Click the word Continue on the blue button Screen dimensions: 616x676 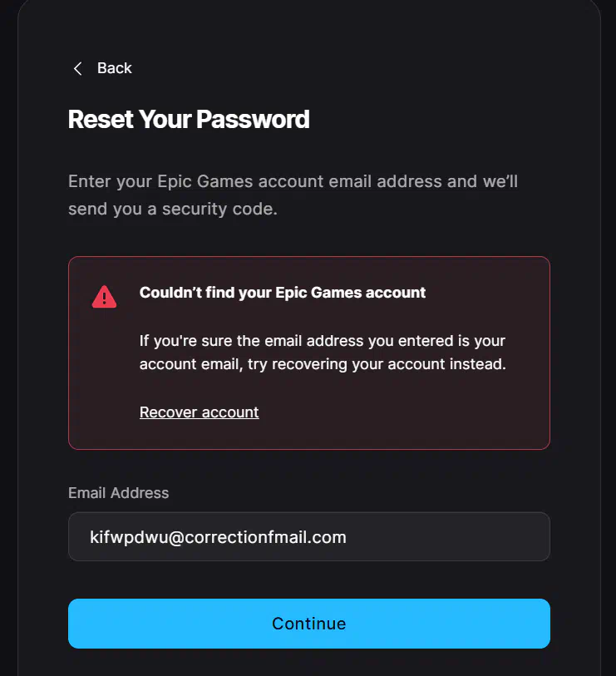pos(309,624)
